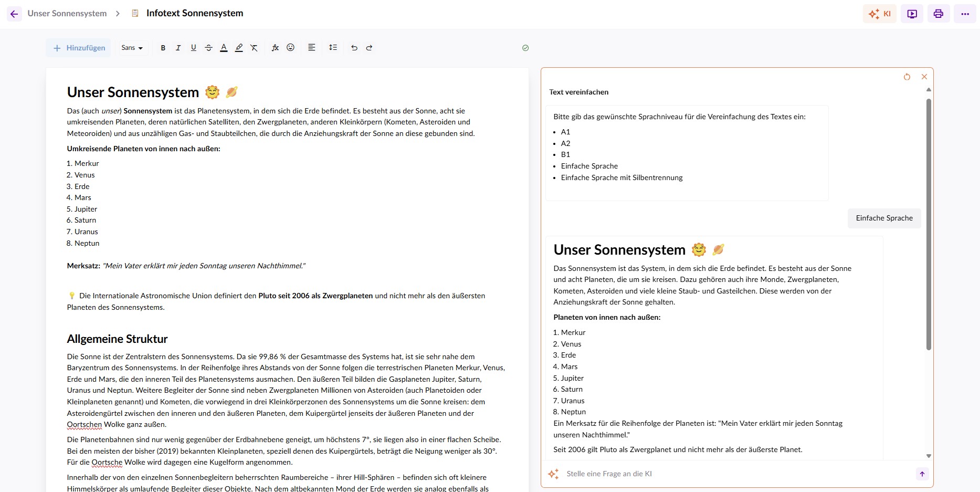Undo the last change

tap(354, 48)
